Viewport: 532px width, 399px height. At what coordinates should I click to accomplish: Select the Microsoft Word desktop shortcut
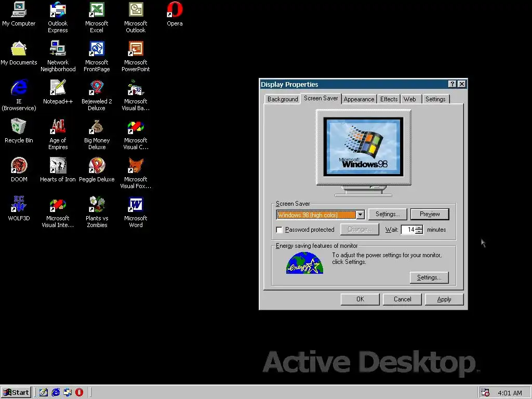[136, 212]
